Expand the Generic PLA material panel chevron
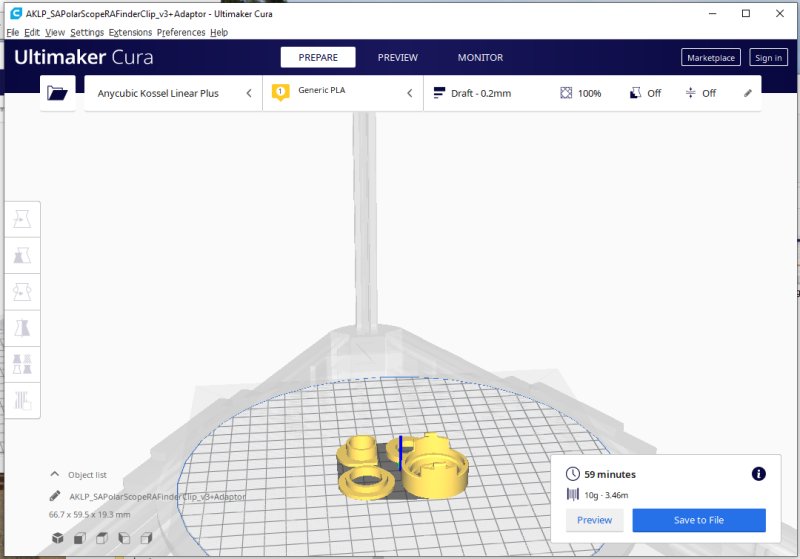The height and width of the screenshot is (559, 800). (x=410, y=93)
